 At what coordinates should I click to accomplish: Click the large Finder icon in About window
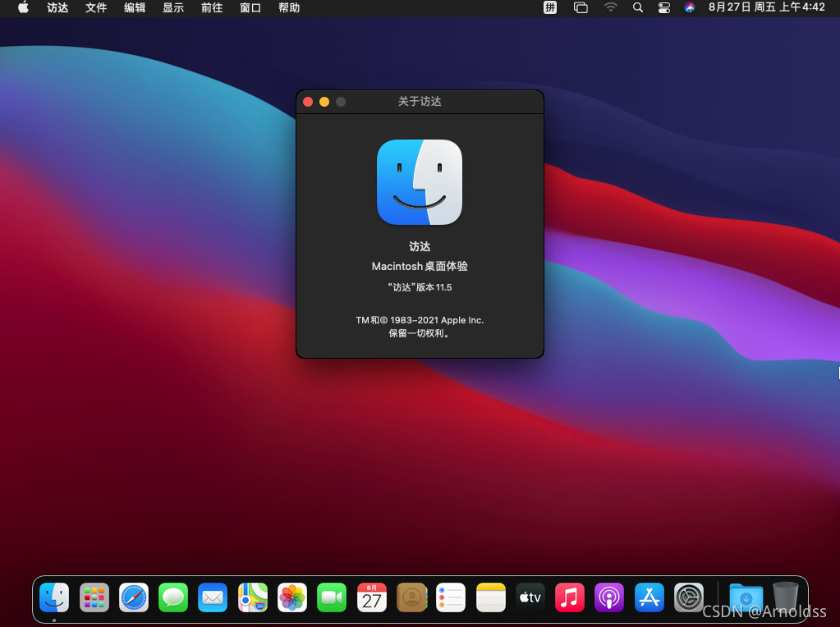420,182
